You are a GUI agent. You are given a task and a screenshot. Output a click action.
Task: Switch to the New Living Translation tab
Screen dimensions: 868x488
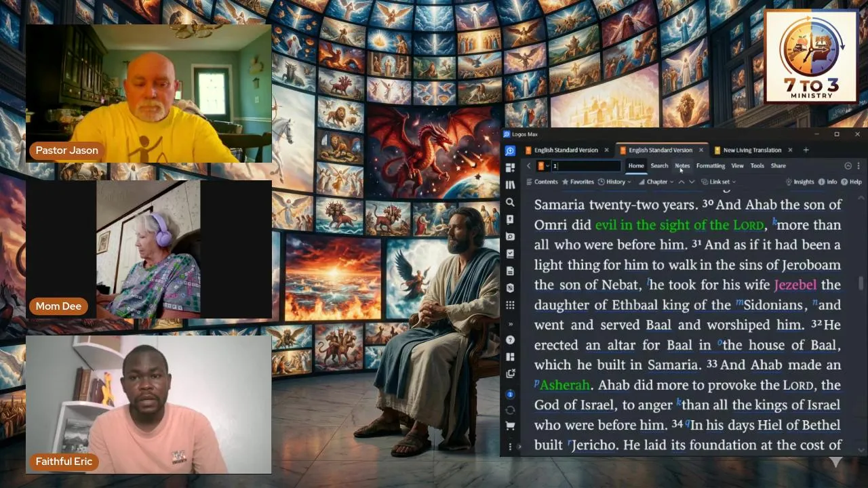[752, 150]
